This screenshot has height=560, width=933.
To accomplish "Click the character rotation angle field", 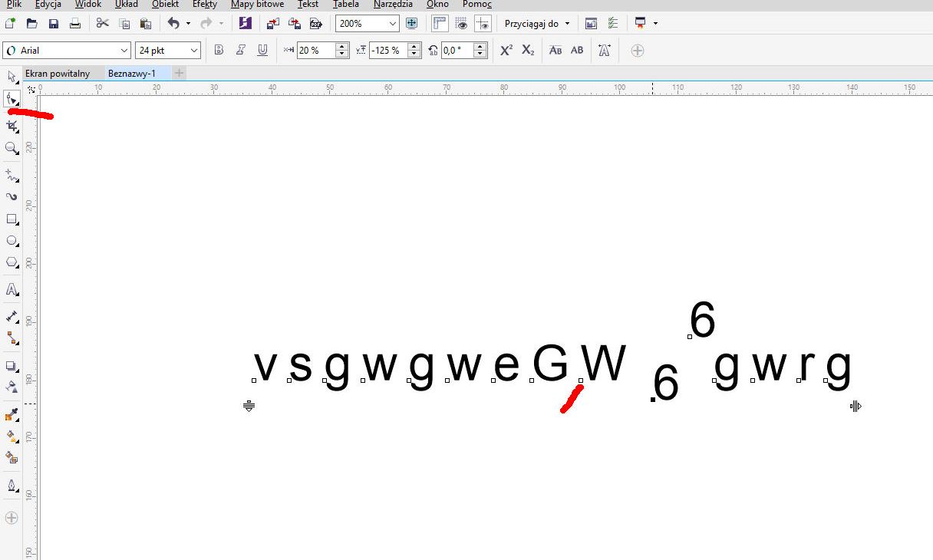I will pyautogui.click(x=457, y=51).
